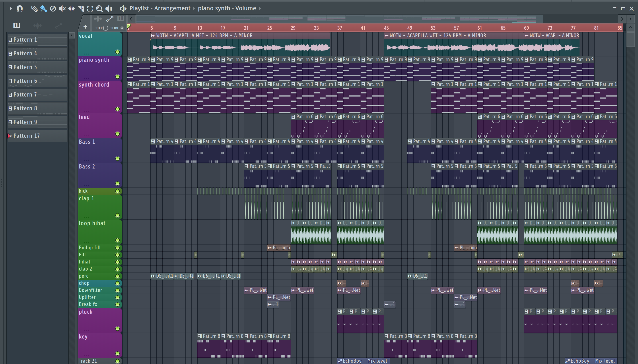Show audio clips in the picker panel
Viewport: 638px width, 364px height.
pos(37,25)
